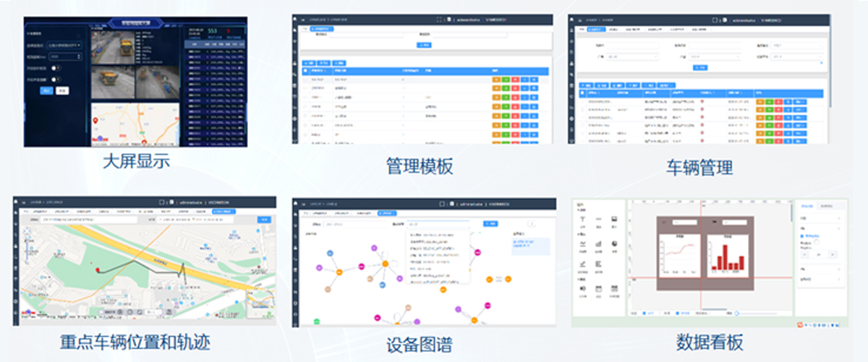Select the highlighted blue tab in vehicle management
Screen dimensions: 868x362
[595, 30]
